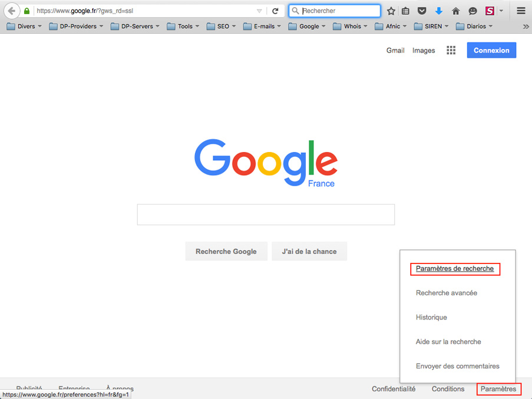The image size is (532, 399).
Task: Select Paramètres de recherche from the menu
Action: click(x=455, y=269)
